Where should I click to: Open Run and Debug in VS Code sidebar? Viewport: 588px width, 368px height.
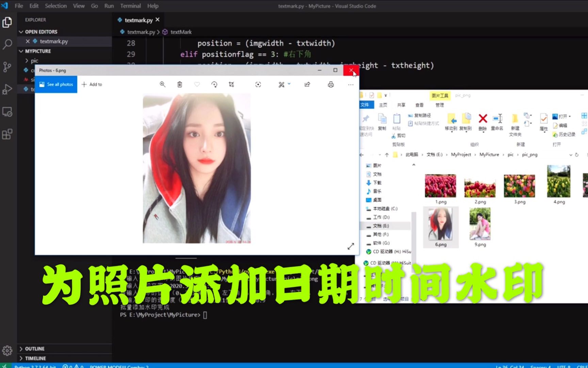[7, 89]
